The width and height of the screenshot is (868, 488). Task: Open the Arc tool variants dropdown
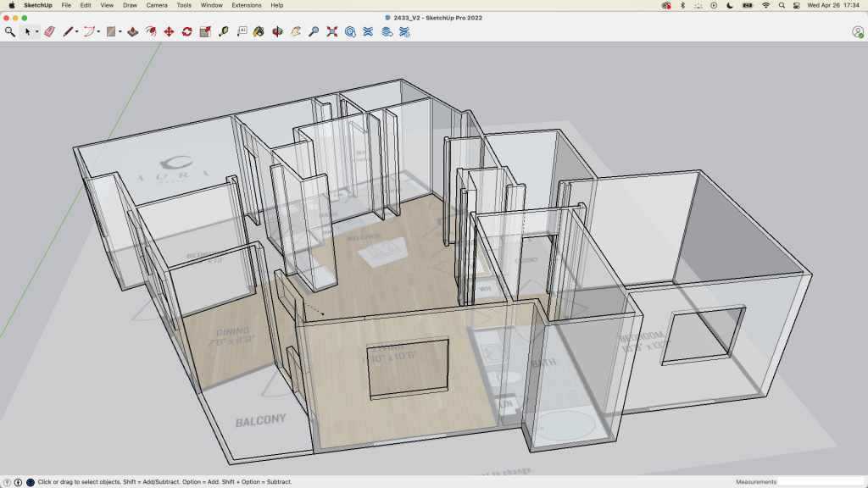tap(98, 32)
